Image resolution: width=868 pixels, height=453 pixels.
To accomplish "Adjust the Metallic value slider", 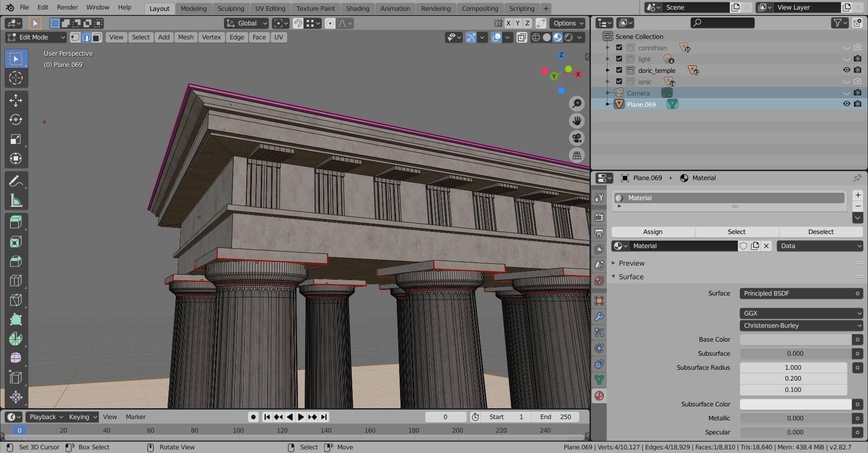I will point(796,418).
